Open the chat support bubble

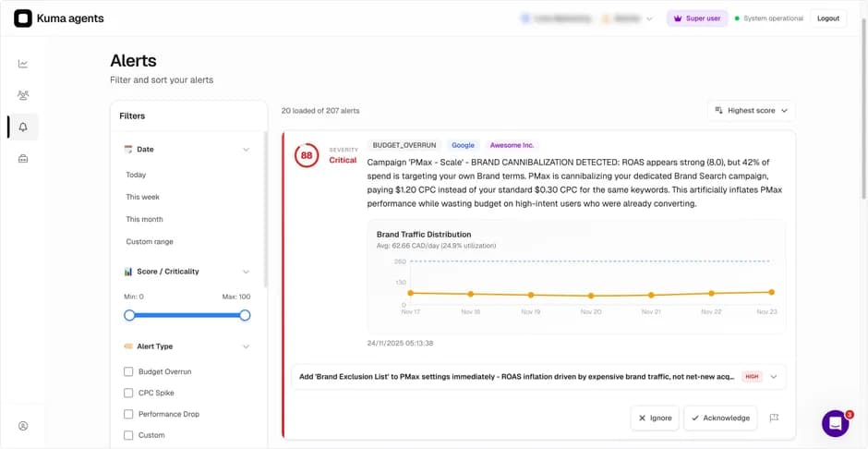pos(836,423)
